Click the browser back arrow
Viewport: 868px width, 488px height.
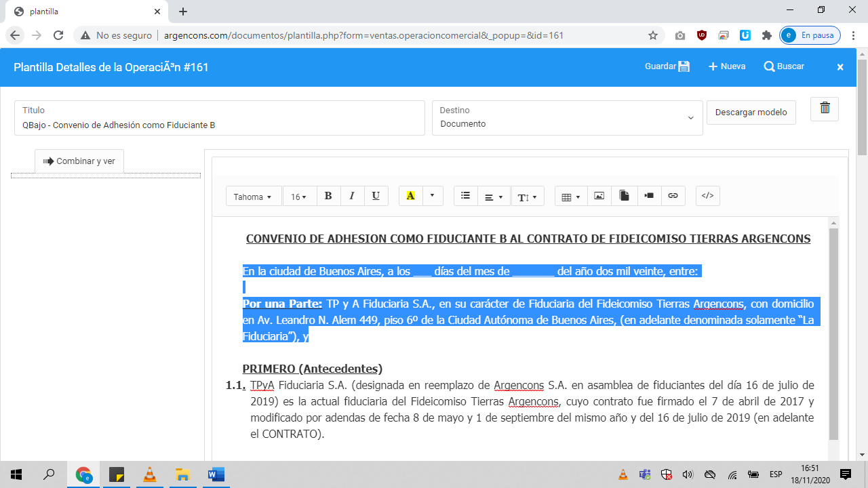click(x=15, y=35)
